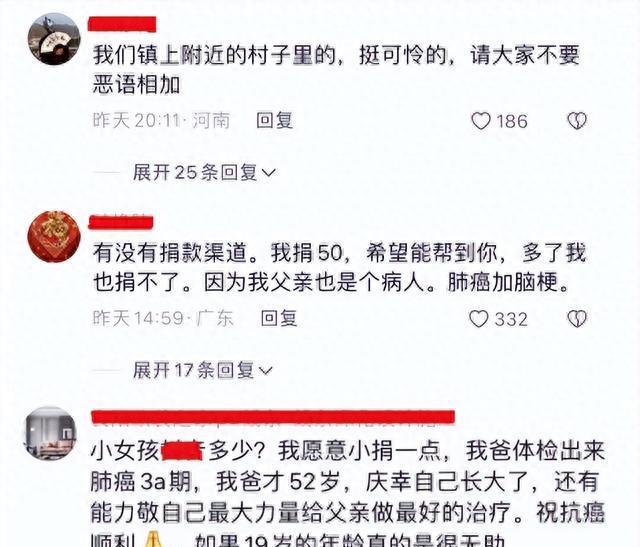Viewport: 640px width, 547px height.
Task: Open the third commenter's redacted username
Action: coord(273,417)
